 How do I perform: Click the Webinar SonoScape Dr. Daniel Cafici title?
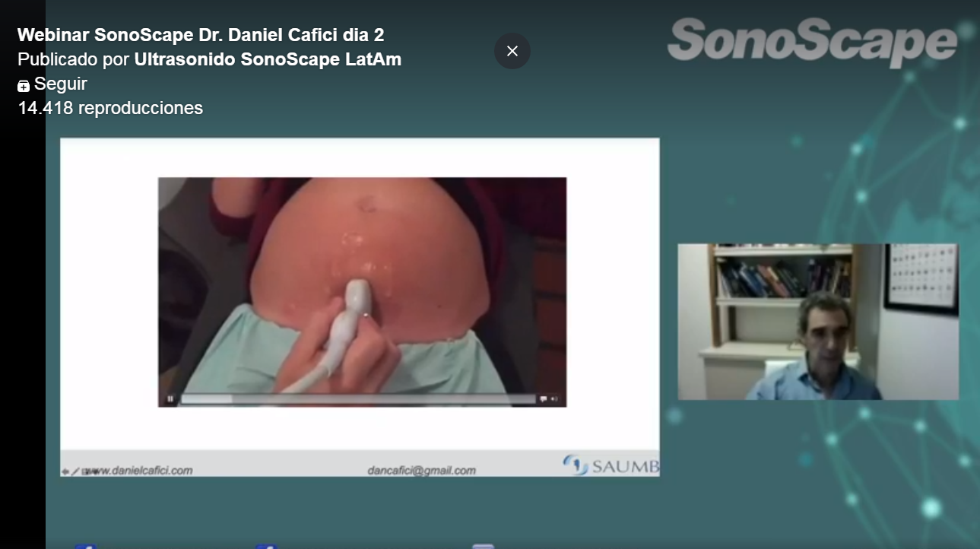point(201,35)
